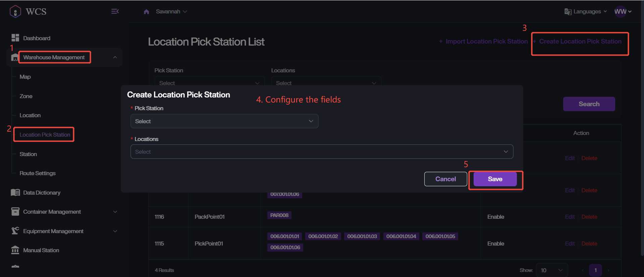Click the Cancel button
This screenshot has width=644, height=277.
coord(445,179)
